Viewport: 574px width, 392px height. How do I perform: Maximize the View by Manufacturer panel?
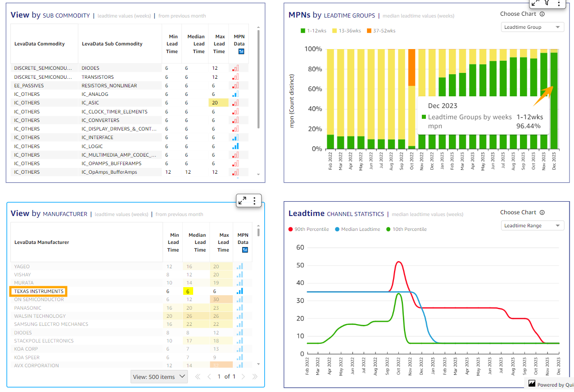(242, 201)
